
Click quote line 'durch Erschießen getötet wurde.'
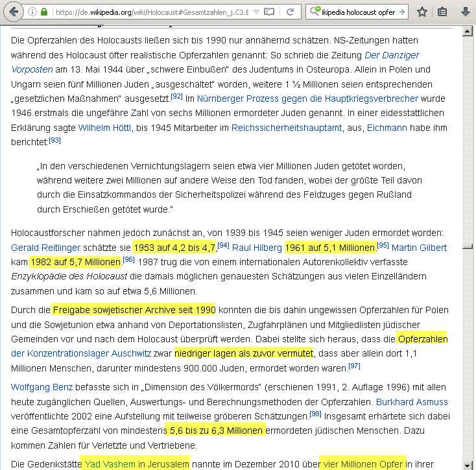[104, 209]
